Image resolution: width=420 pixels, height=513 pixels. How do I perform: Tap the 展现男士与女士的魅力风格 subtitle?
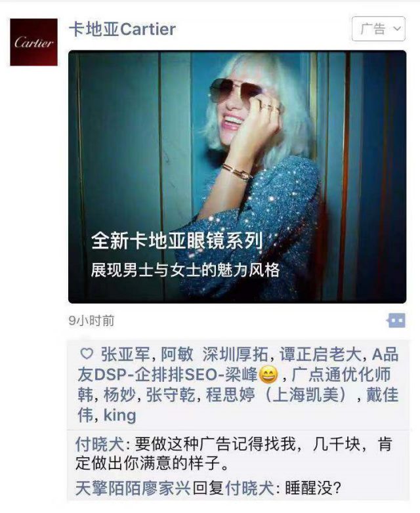tap(185, 270)
